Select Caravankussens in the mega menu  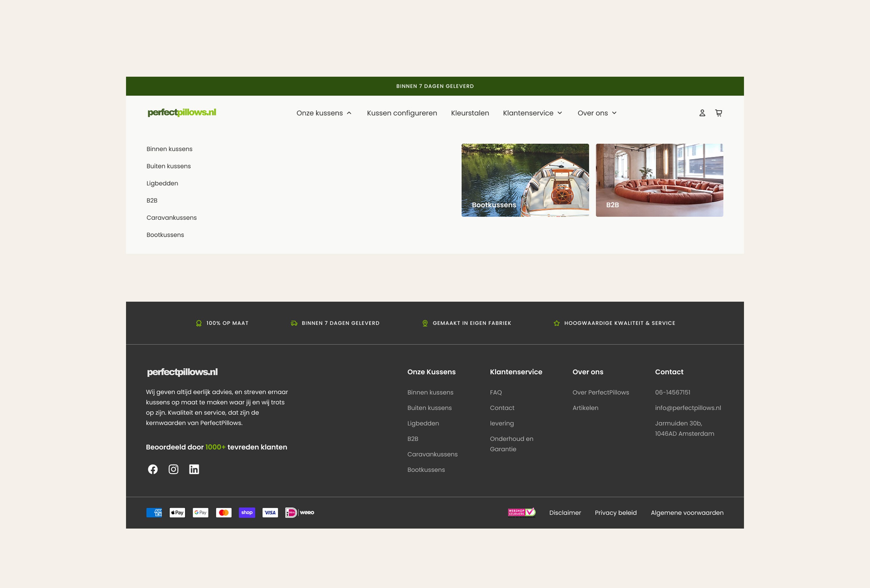click(x=171, y=218)
